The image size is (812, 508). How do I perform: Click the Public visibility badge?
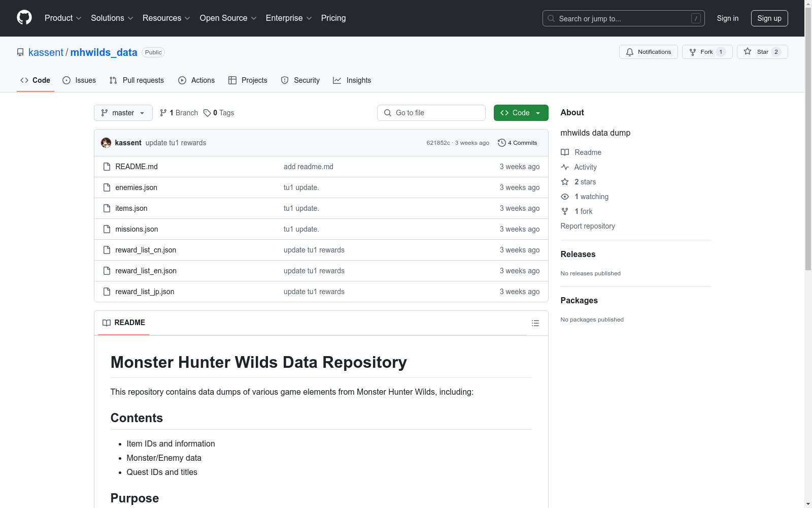(153, 52)
